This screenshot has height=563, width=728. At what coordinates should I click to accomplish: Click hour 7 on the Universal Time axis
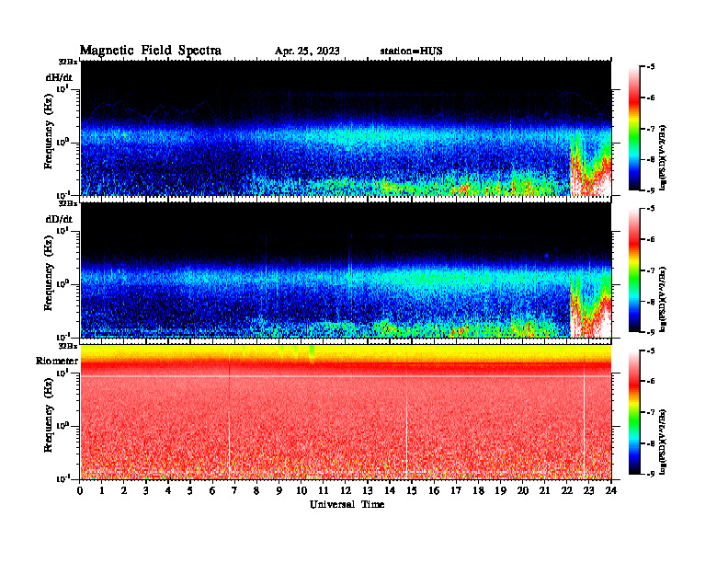[x=235, y=490]
